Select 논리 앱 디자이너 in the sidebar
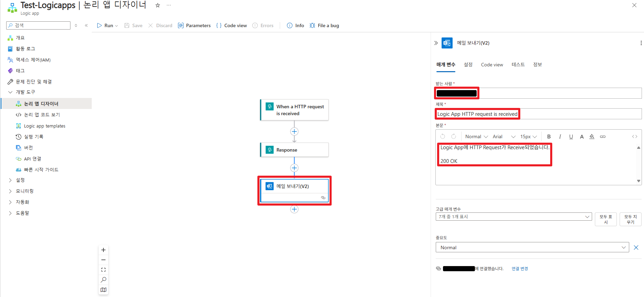The width and height of the screenshot is (644, 297). [46, 104]
